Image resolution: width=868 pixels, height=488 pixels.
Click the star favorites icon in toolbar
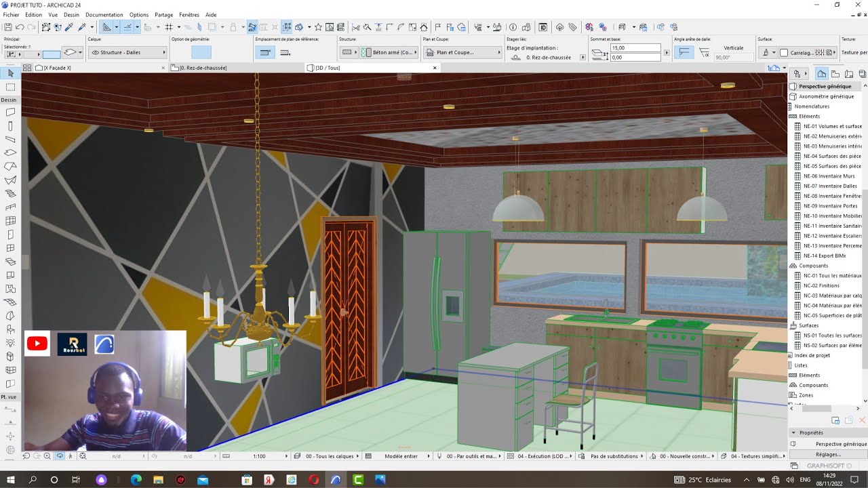pyautogui.click(x=319, y=27)
